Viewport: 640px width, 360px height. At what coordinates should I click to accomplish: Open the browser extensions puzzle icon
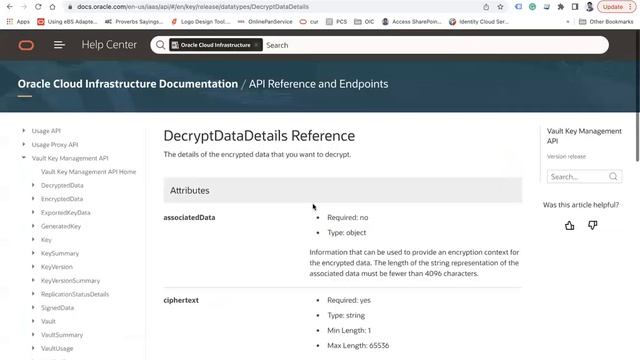pyautogui.click(x=561, y=7)
